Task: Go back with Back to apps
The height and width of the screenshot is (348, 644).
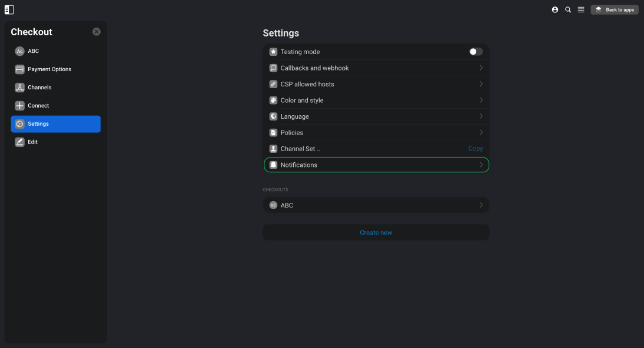Action: (615, 9)
